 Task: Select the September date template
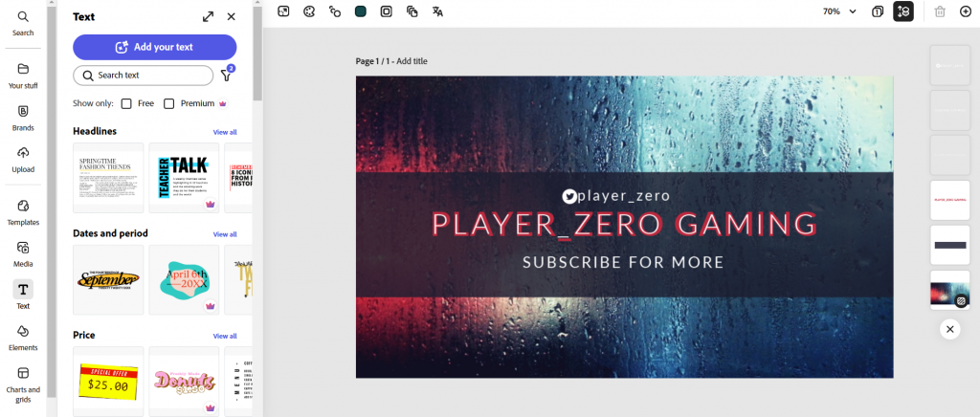pyautogui.click(x=108, y=279)
